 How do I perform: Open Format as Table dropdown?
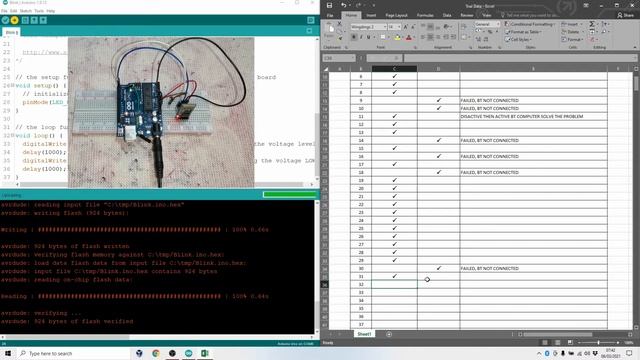coord(523,32)
